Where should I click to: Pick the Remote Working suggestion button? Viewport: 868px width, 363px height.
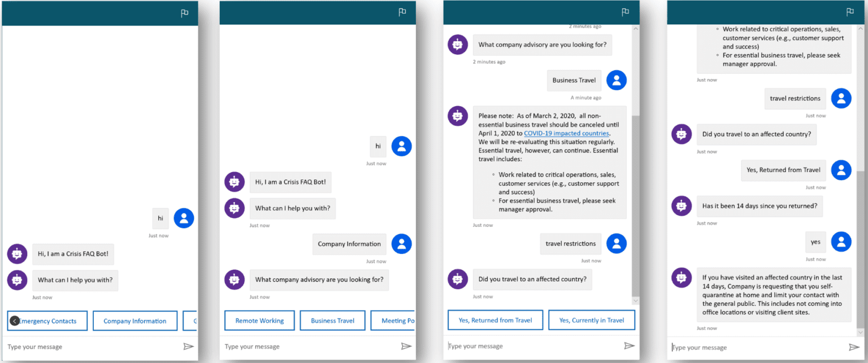point(259,320)
